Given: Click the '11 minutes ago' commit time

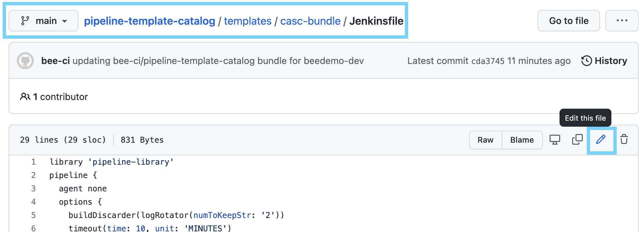Looking at the screenshot, I should point(539,61).
